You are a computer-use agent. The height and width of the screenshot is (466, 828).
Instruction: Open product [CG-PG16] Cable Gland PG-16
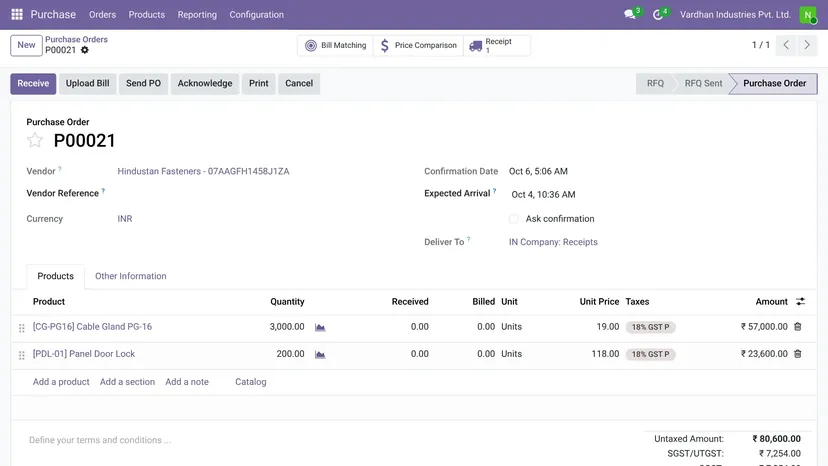click(x=92, y=327)
